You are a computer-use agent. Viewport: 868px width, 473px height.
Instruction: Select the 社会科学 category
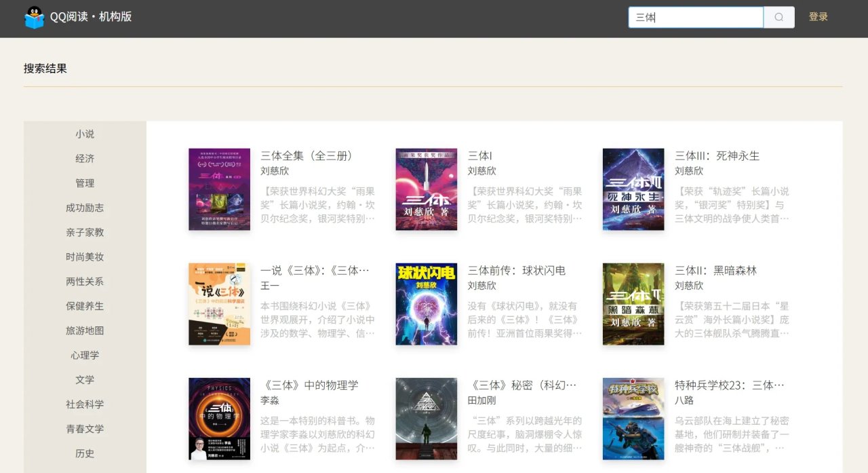click(85, 404)
